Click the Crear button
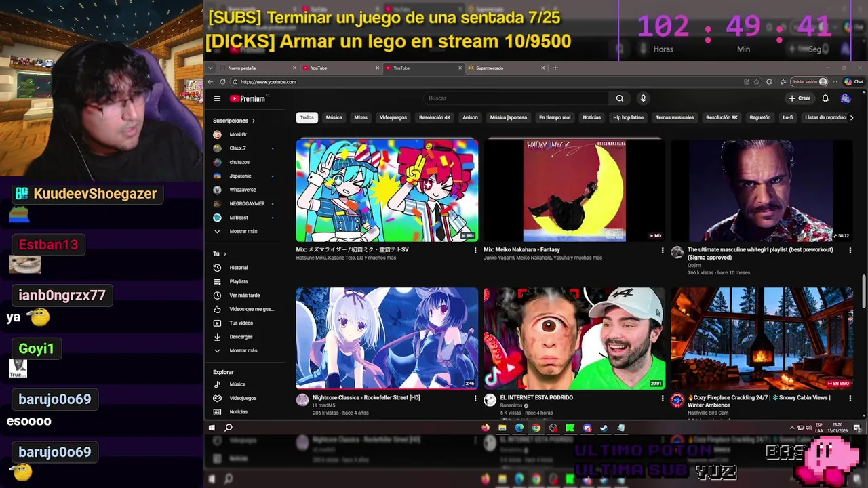Screen dimensions: 868x488 coord(800,98)
